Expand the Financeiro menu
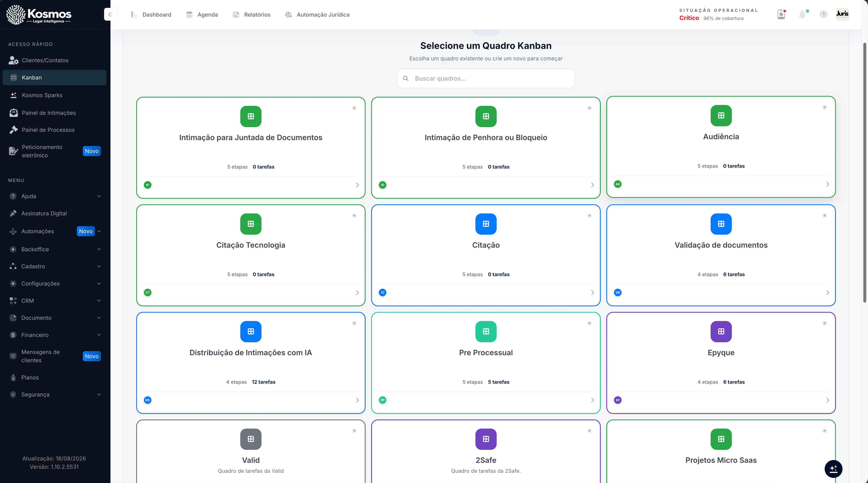The width and height of the screenshot is (868, 483). click(55, 335)
